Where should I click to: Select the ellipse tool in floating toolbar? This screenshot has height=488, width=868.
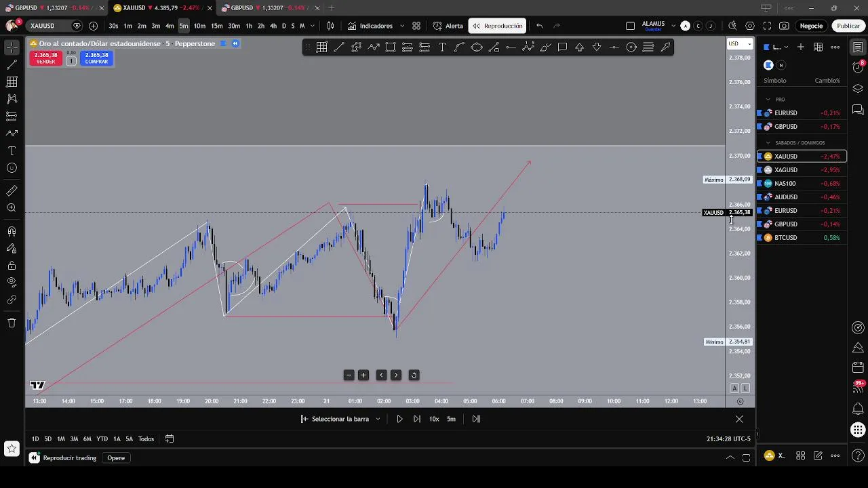click(x=477, y=47)
